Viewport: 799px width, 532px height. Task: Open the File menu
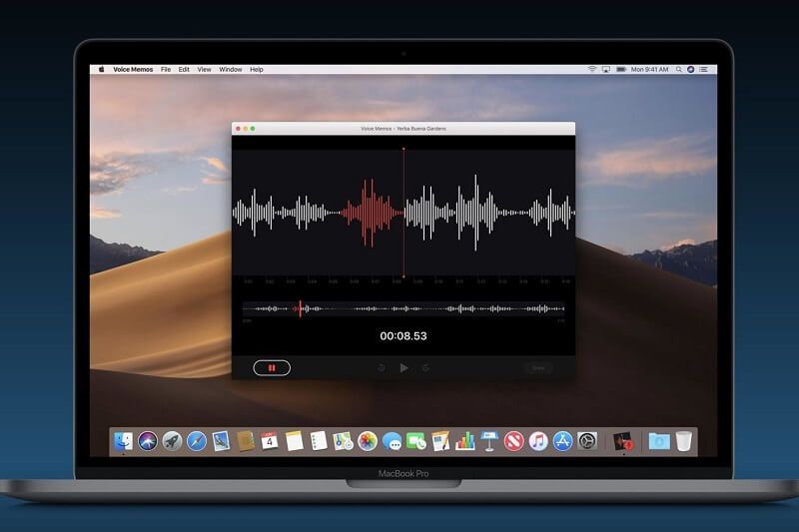(166, 69)
